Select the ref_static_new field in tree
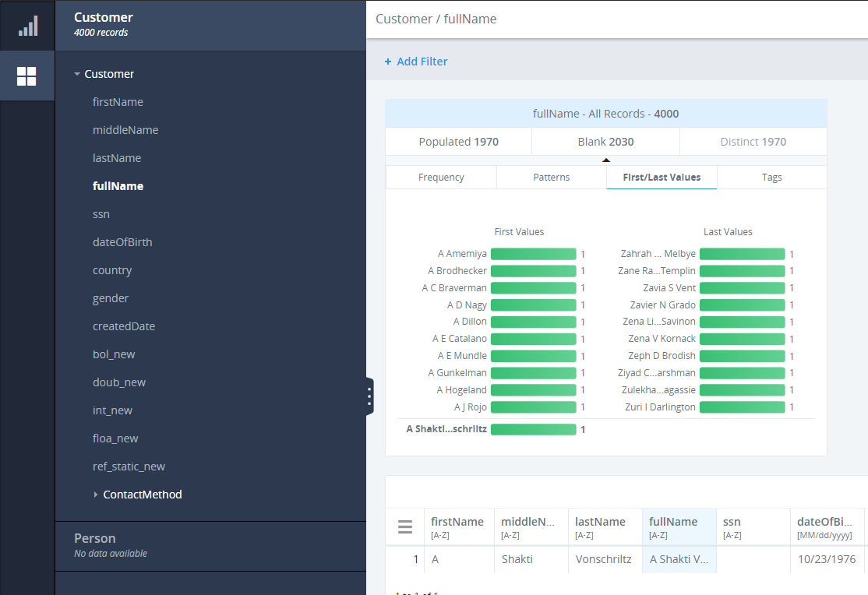 pos(129,466)
